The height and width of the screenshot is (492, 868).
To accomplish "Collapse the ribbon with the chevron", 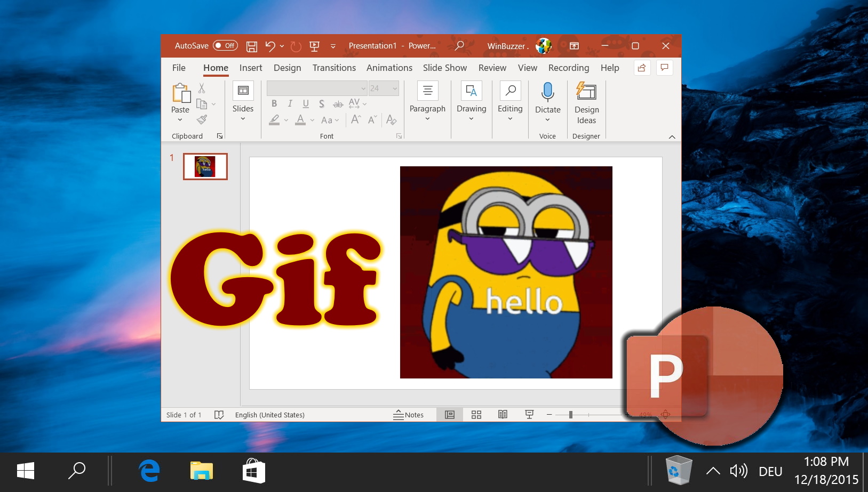I will (x=672, y=137).
